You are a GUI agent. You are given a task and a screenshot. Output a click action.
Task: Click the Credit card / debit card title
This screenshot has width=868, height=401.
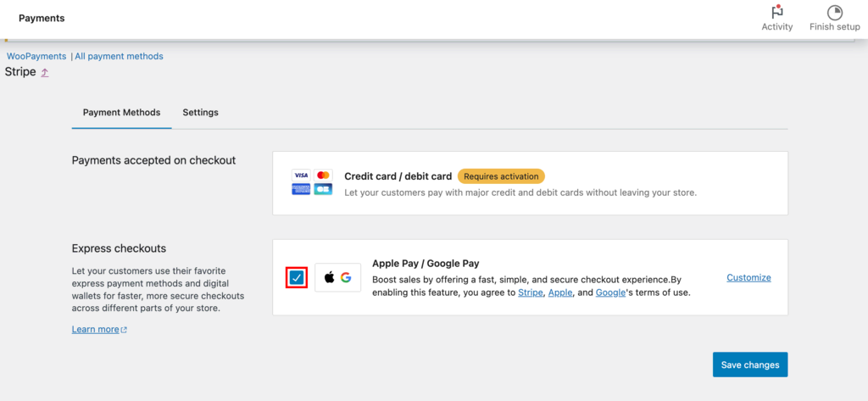tap(398, 176)
